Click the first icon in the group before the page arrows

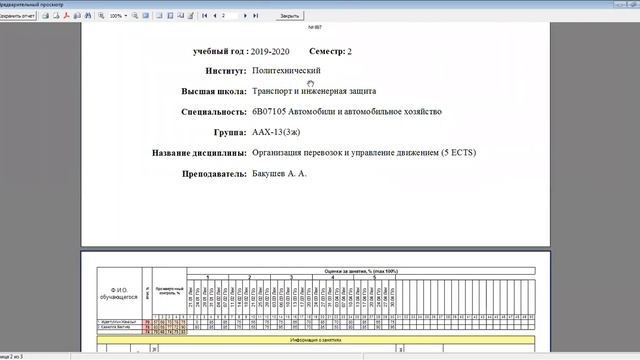coord(159,16)
